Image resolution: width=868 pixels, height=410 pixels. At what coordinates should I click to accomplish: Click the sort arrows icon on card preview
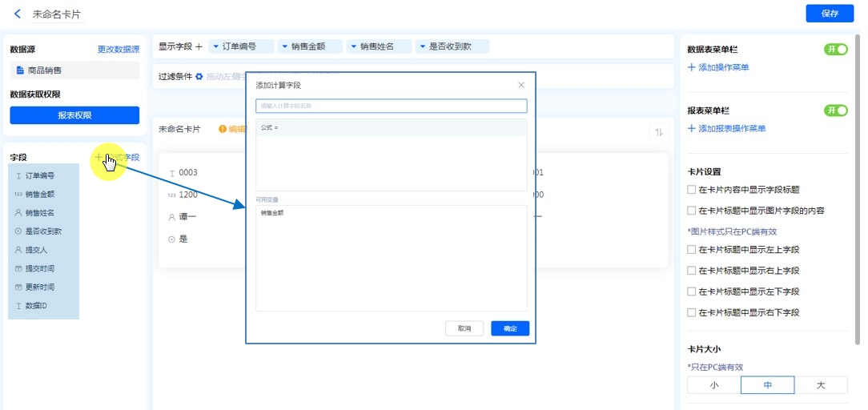(x=659, y=132)
